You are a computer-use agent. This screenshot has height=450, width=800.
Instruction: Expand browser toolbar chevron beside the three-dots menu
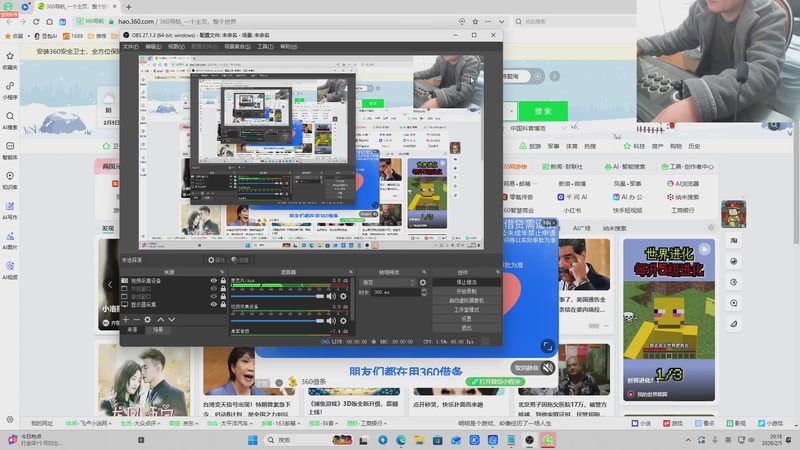(x=502, y=21)
